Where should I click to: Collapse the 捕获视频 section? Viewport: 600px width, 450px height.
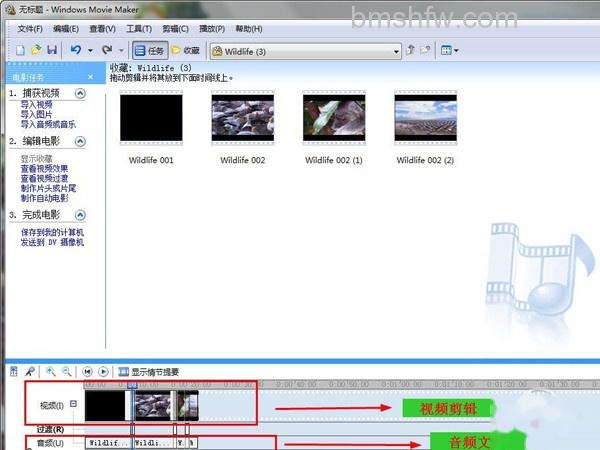[x=80, y=93]
